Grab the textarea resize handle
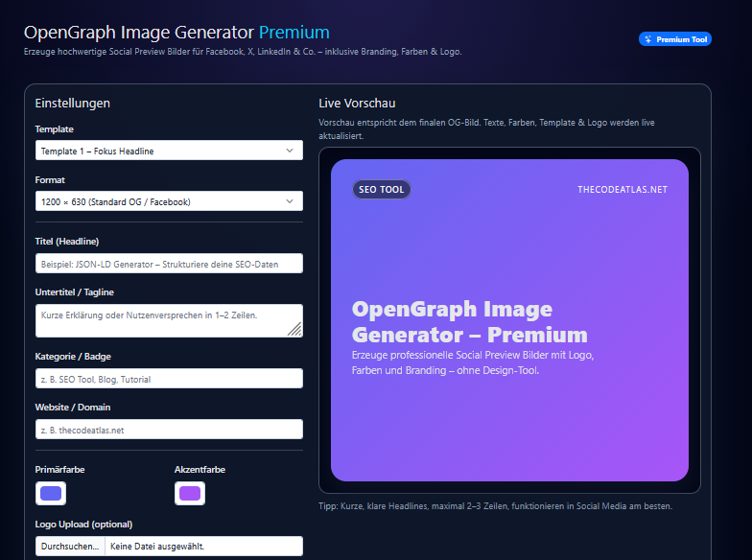 (294, 329)
